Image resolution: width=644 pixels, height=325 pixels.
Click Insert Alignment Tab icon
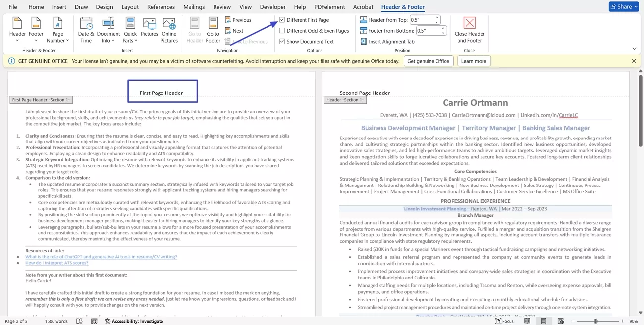tap(364, 42)
